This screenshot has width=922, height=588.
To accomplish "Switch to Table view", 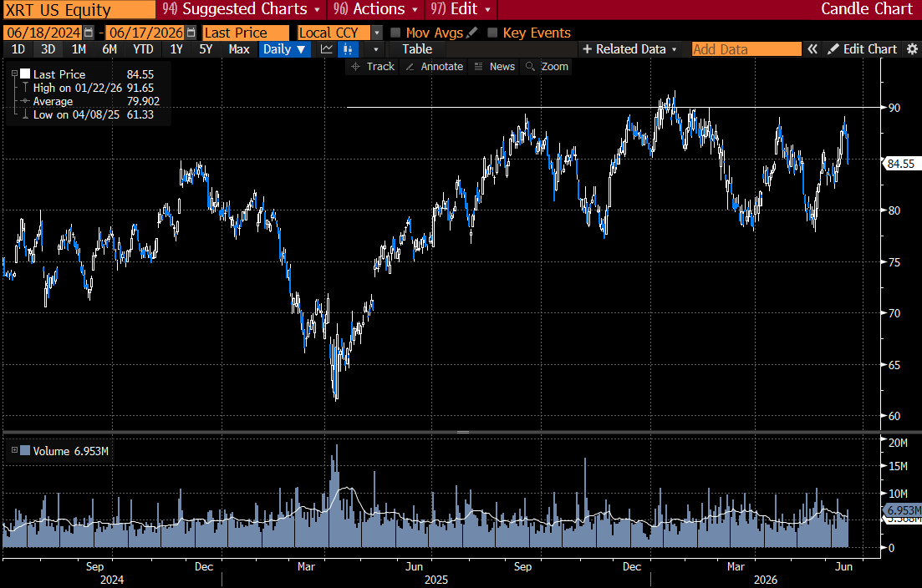I will pyautogui.click(x=417, y=49).
